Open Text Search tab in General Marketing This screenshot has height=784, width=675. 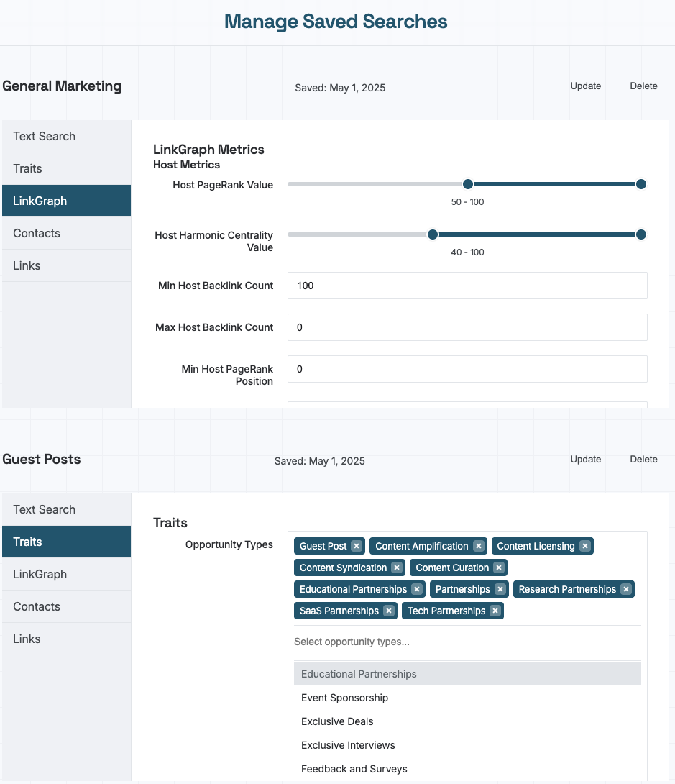[66, 136]
